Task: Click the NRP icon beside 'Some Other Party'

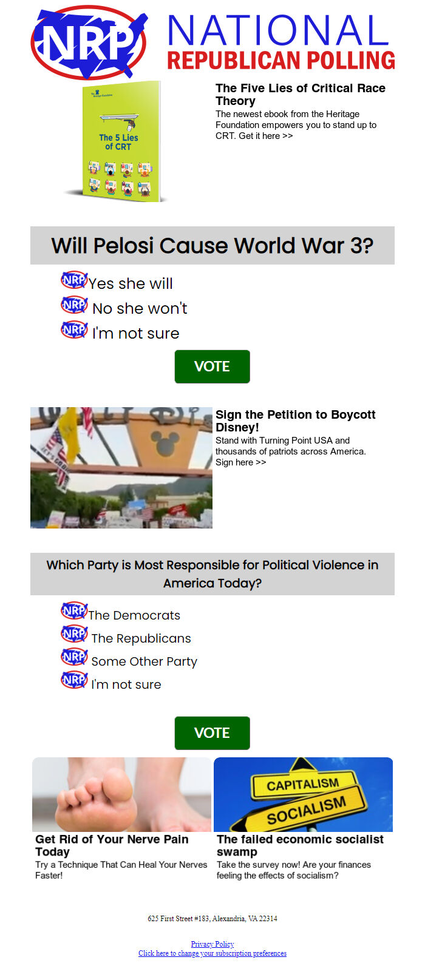Action: (x=73, y=658)
